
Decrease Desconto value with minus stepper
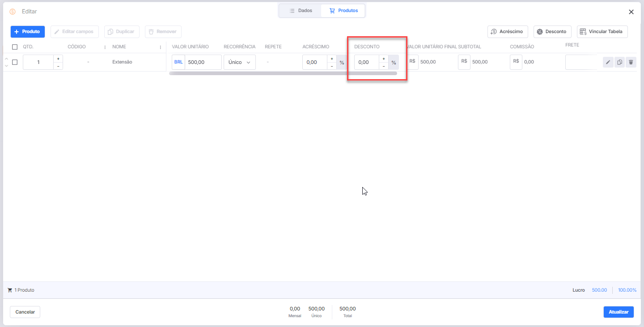(x=383, y=66)
